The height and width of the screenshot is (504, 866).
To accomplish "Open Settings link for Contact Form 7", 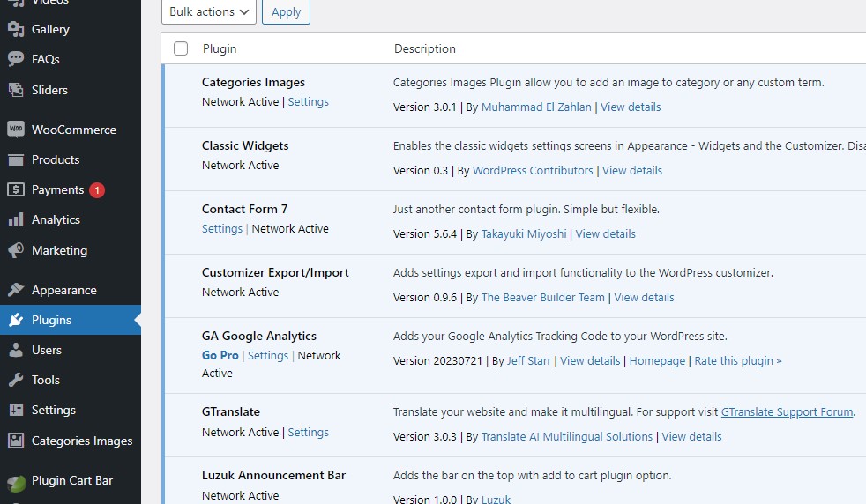I will pyautogui.click(x=222, y=228).
